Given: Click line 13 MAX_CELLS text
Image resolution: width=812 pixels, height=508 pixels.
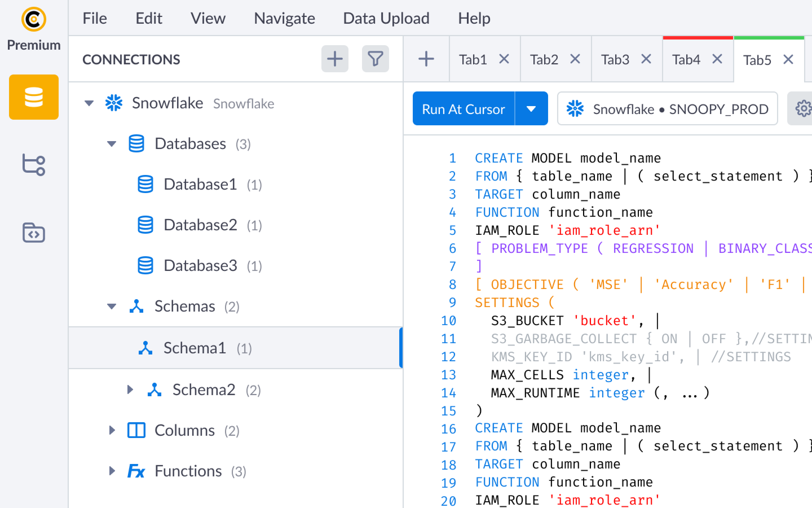Looking at the screenshot, I should (527, 375).
